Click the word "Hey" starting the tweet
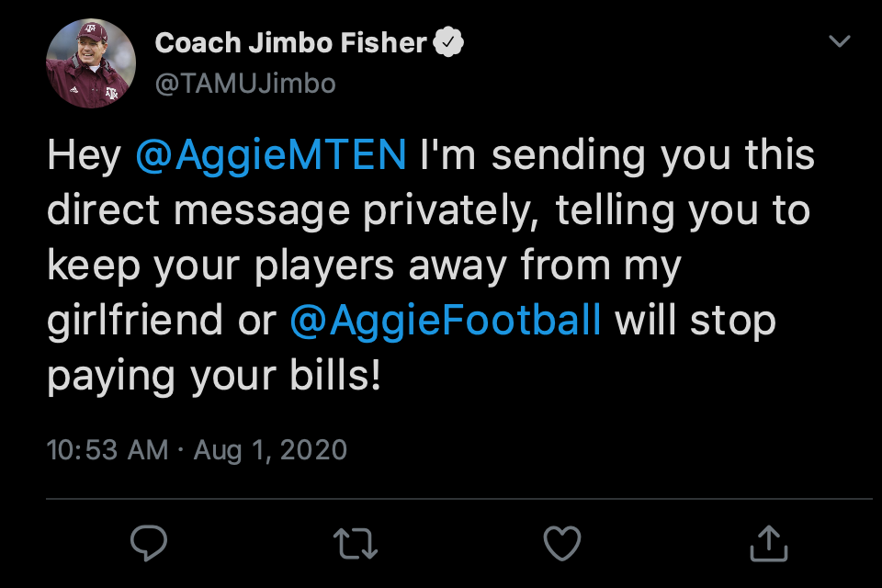882x588 pixels. 84,156
